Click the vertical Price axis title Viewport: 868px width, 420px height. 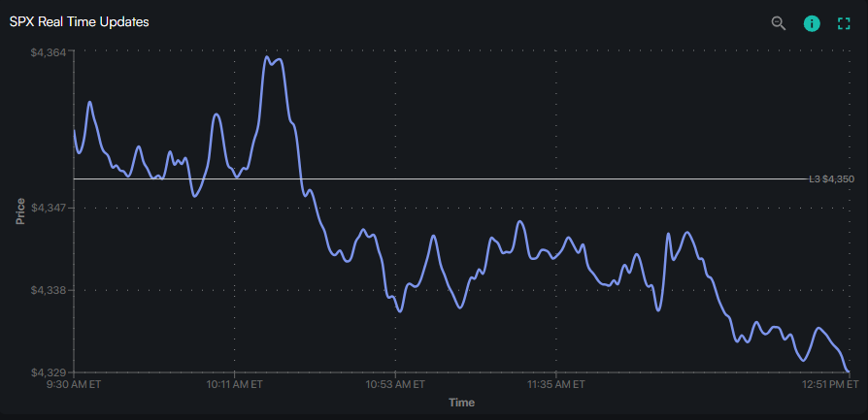[20, 211]
